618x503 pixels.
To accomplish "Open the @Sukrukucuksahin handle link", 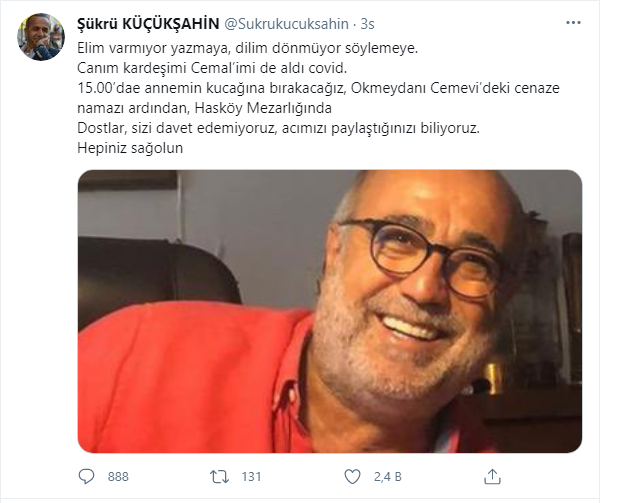I will click(x=287, y=24).
